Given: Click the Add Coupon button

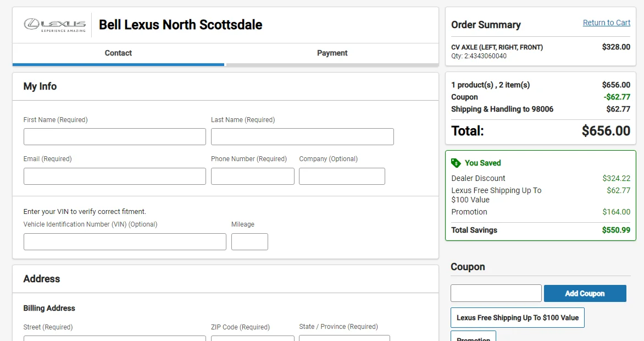Looking at the screenshot, I should [585, 293].
